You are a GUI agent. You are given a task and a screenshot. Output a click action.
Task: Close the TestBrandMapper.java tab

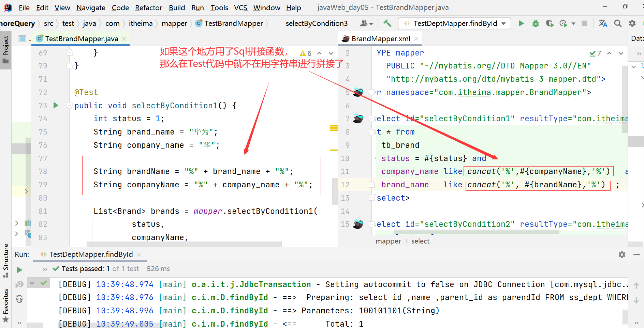(124, 39)
